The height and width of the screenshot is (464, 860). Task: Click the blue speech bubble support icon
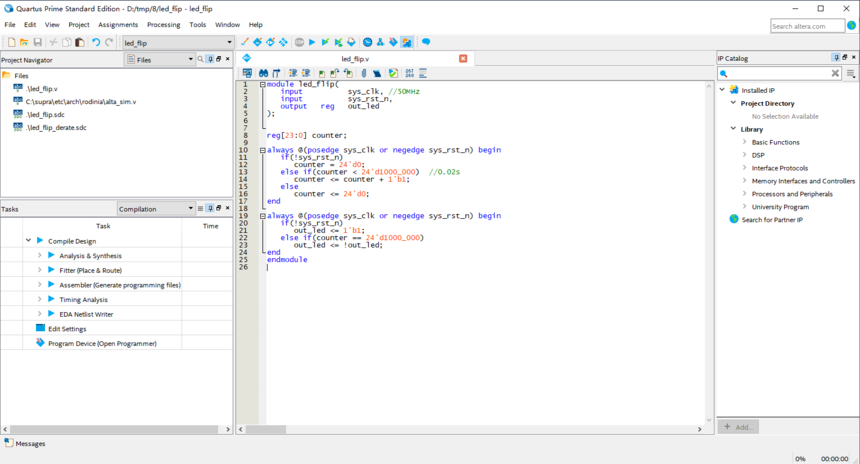(426, 42)
